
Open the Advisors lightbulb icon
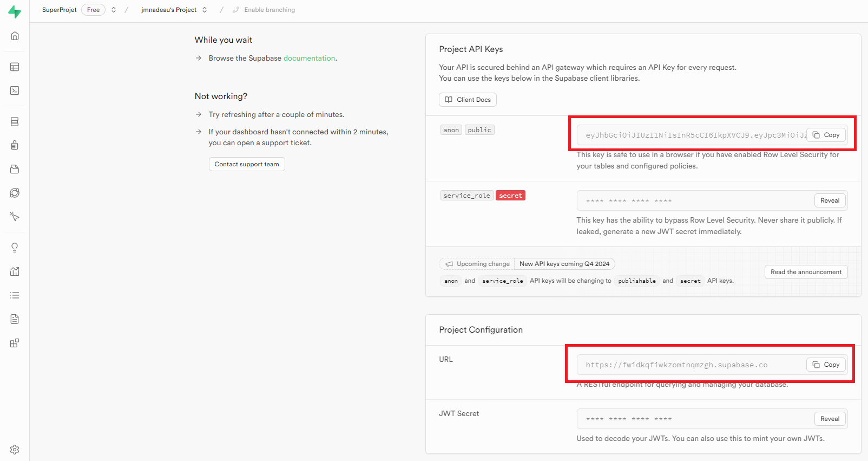pyautogui.click(x=15, y=248)
